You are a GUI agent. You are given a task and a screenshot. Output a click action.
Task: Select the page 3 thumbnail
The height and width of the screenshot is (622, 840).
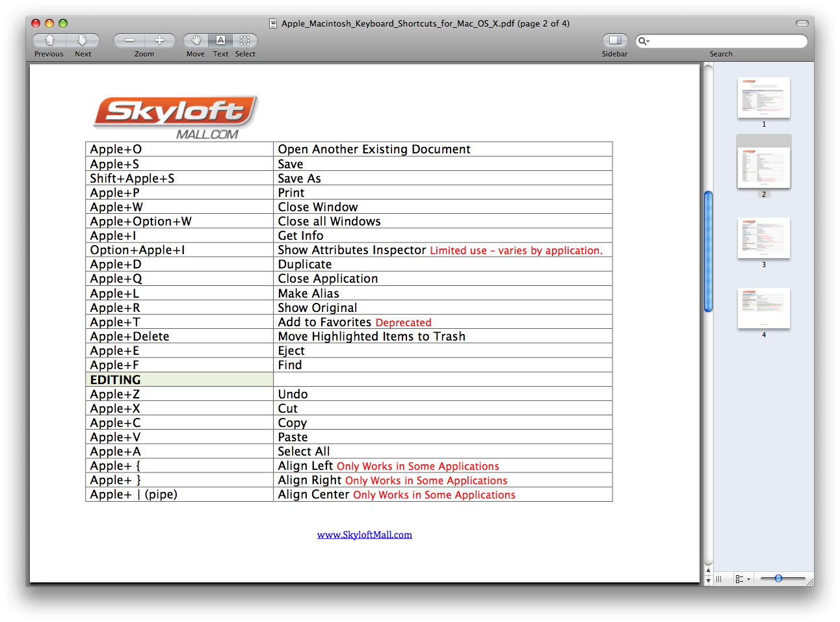763,238
